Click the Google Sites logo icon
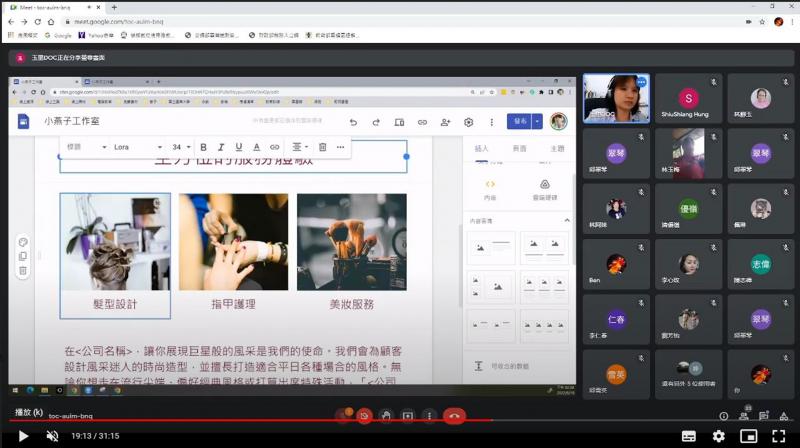800x448 pixels. pos(23,121)
